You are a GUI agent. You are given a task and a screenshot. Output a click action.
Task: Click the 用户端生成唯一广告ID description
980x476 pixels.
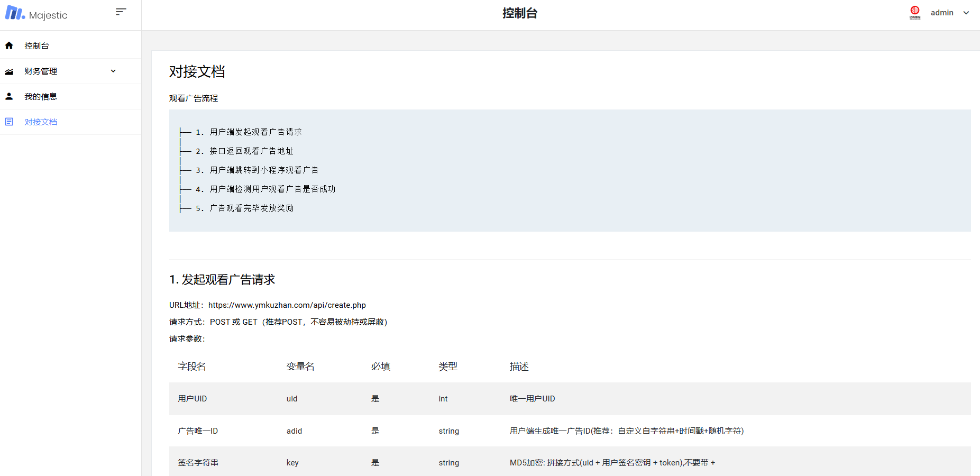pos(627,431)
